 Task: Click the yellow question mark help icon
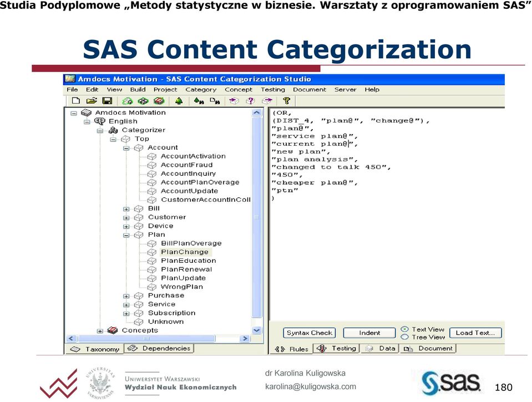point(287,101)
